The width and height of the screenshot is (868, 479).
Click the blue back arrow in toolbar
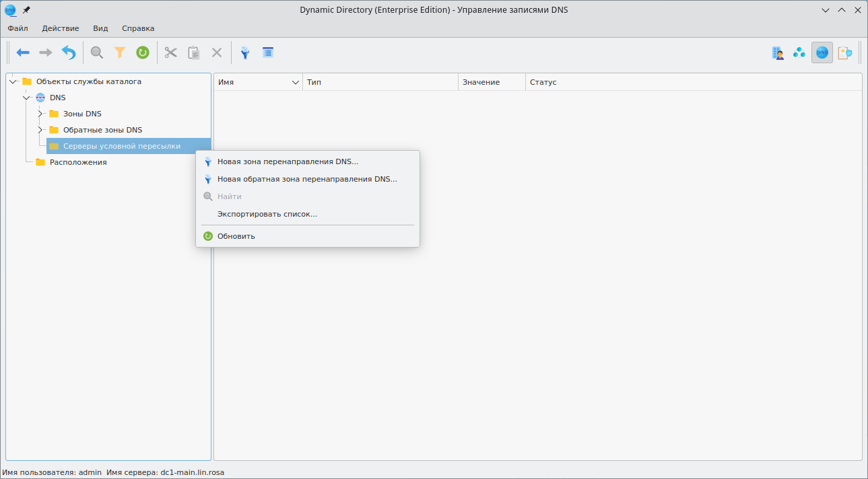pyautogui.click(x=23, y=52)
